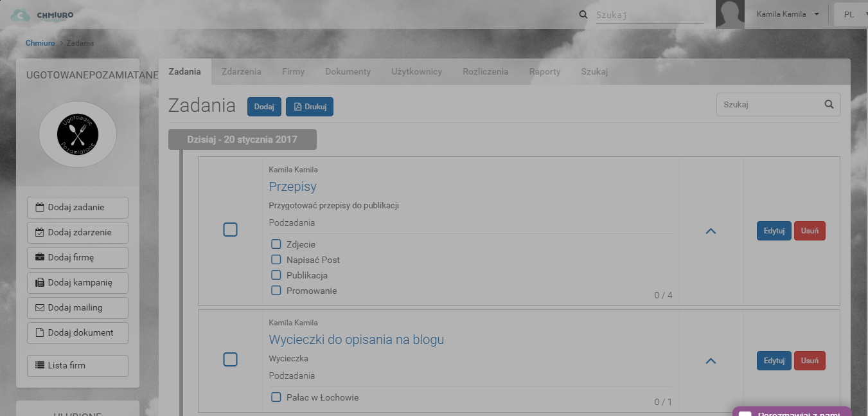Edit the Wycieczki do opisania task
Image resolution: width=868 pixels, height=416 pixels.
coord(774,361)
